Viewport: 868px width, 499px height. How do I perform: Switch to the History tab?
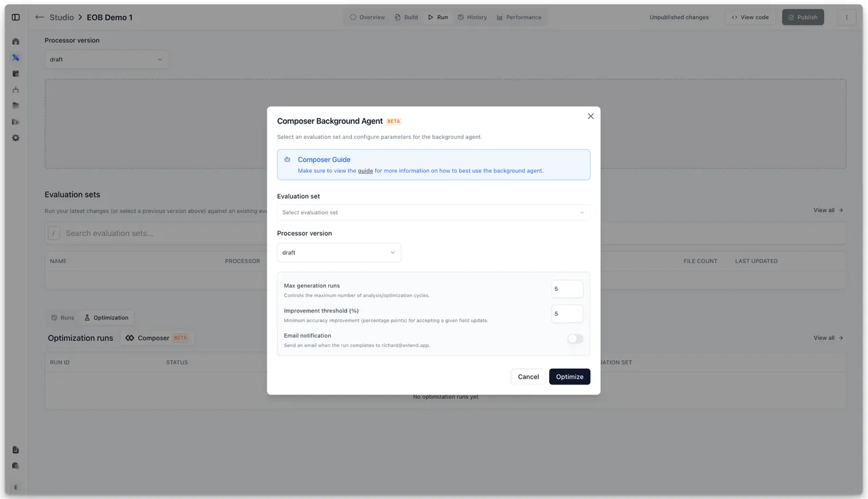(472, 17)
